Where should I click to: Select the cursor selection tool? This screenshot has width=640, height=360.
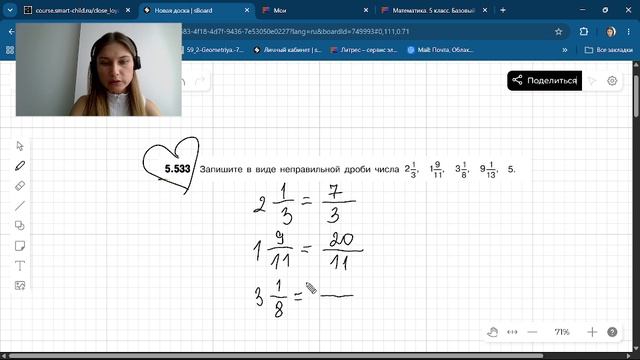point(20,146)
